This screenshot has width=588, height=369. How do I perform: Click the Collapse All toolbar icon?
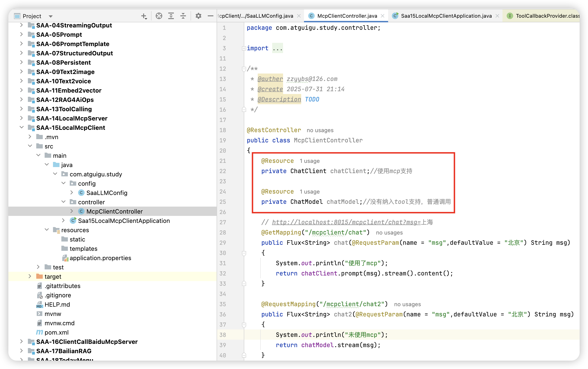click(183, 16)
